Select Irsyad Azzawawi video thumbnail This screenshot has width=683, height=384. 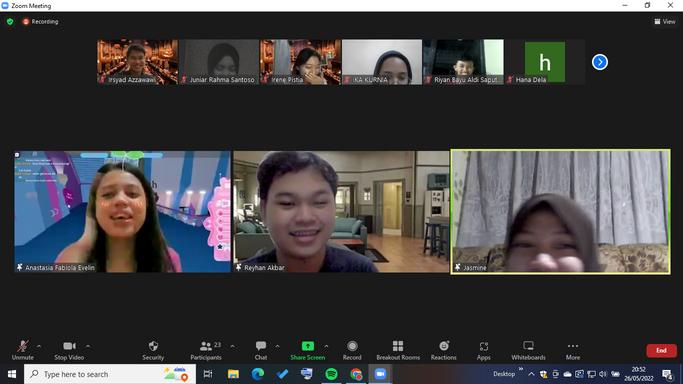tap(138, 62)
